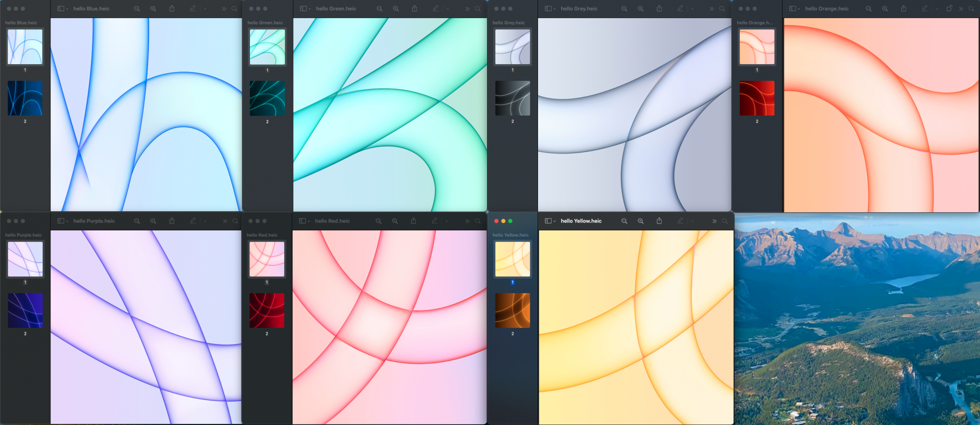Viewport: 980px width, 425px height.
Task: Click sidebar label 'hello Grey.heic'
Action: point(509,23)
